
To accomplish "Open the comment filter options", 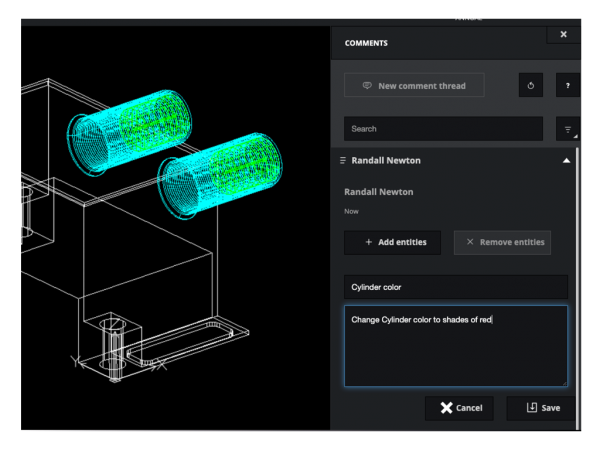I will click(x=567, y=129).
